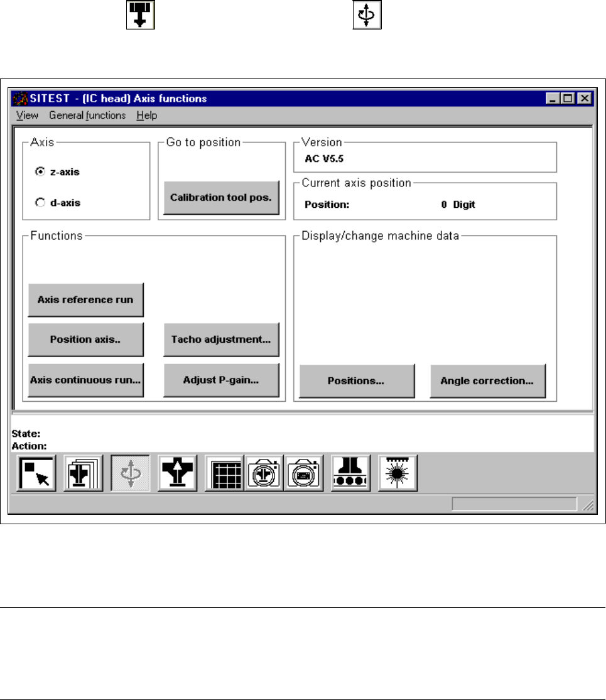Open the Position axis.. dialog
This screenshot has height=700, width=606.
coord(86,340)
